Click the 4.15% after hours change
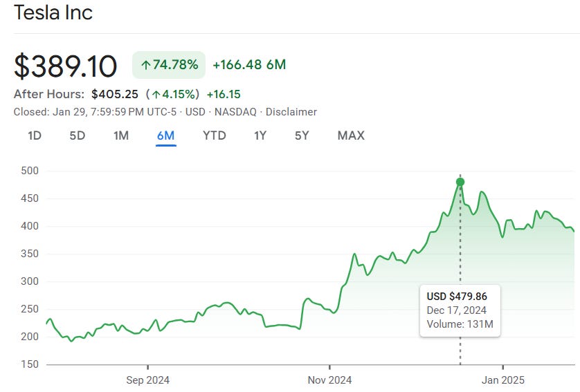This screenshot has height=392, width=580. pyautogui.click(x=173, y=94)
